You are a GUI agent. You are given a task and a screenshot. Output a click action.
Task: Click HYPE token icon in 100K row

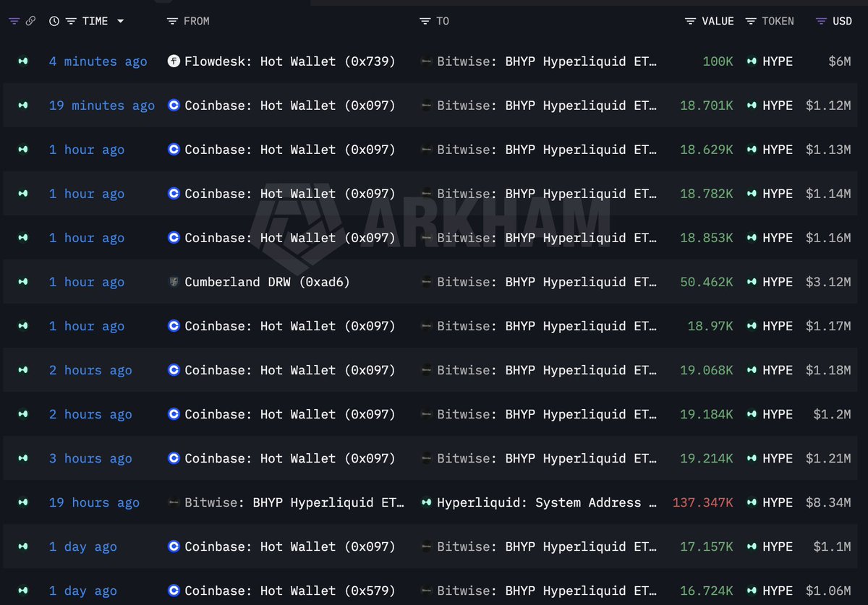[x=752, y=61]
